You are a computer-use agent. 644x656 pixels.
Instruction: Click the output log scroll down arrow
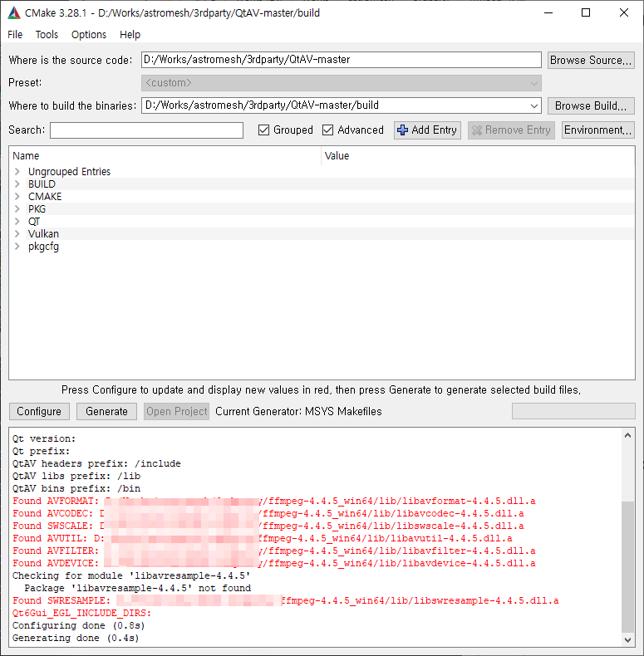pos(627,639)
